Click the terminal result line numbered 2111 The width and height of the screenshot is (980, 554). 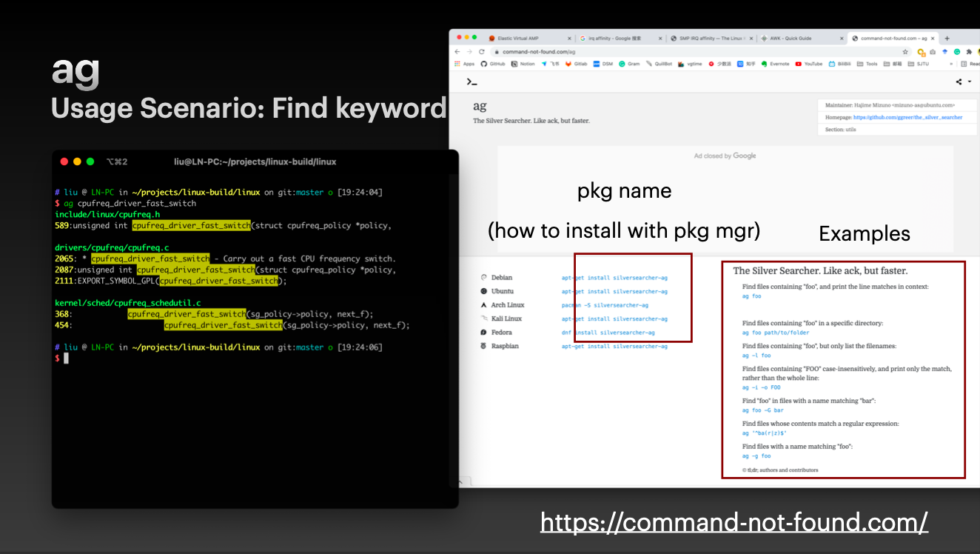pos(170,281)
